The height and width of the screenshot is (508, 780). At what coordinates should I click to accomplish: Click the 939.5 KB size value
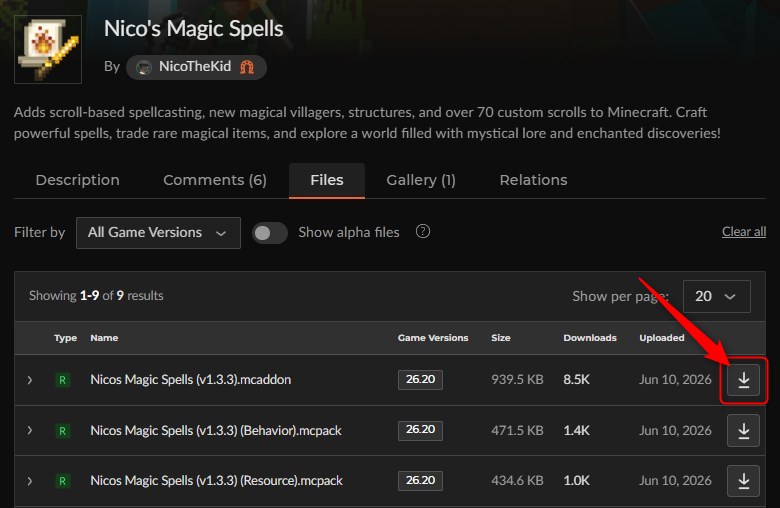coord(517,380)
